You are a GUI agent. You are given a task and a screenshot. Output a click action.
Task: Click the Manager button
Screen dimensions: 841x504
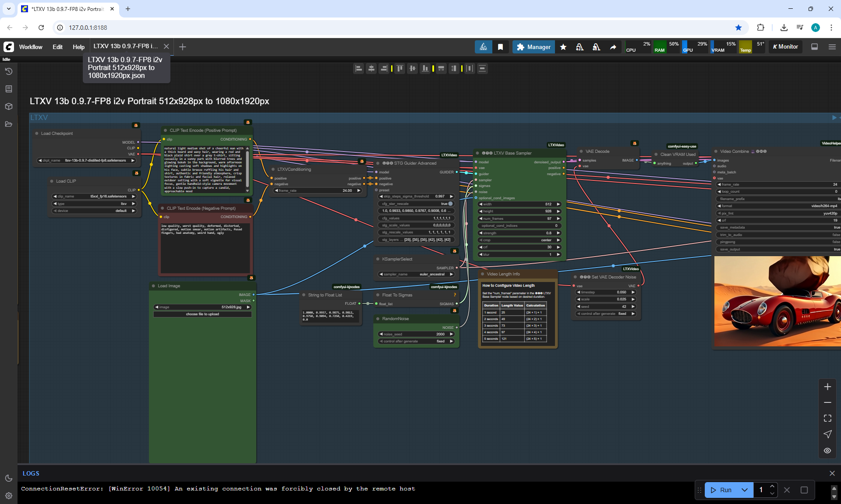(x=534, y=47)
